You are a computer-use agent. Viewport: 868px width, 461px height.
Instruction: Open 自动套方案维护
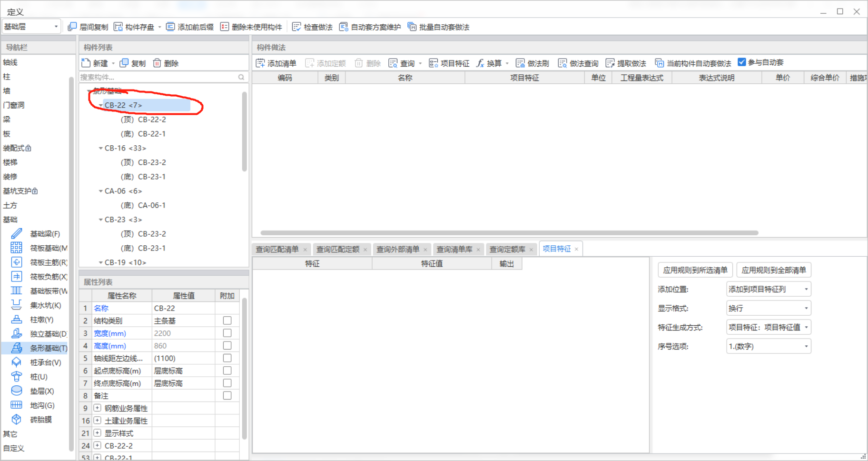(x=370, y=27)
